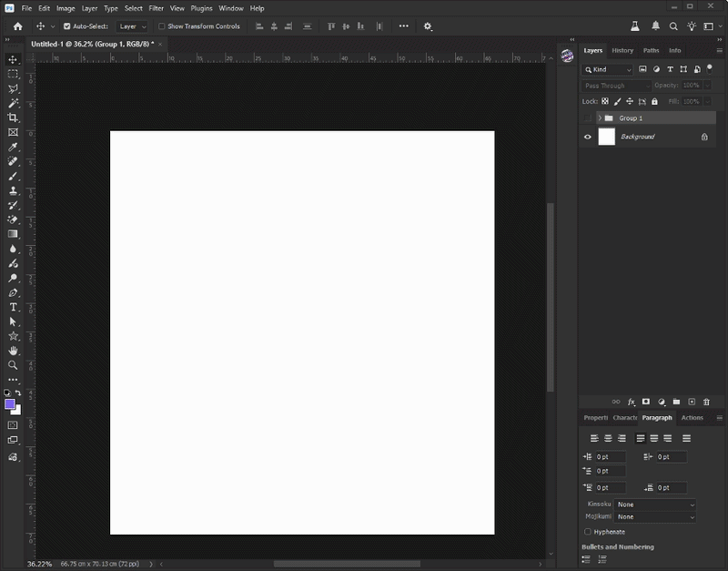Hide the Background layer via eye icon
This screenshot has width=728, height=571.
click(587, 138)
